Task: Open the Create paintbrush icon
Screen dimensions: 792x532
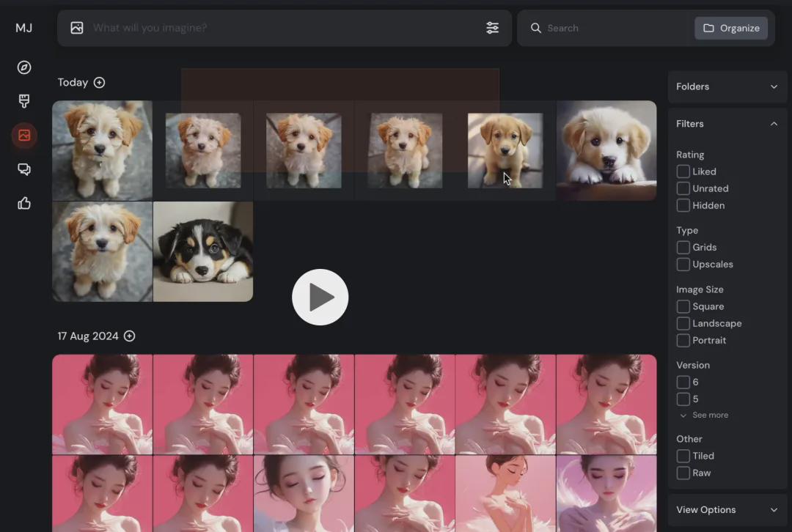Action: (x=23, y=101)
